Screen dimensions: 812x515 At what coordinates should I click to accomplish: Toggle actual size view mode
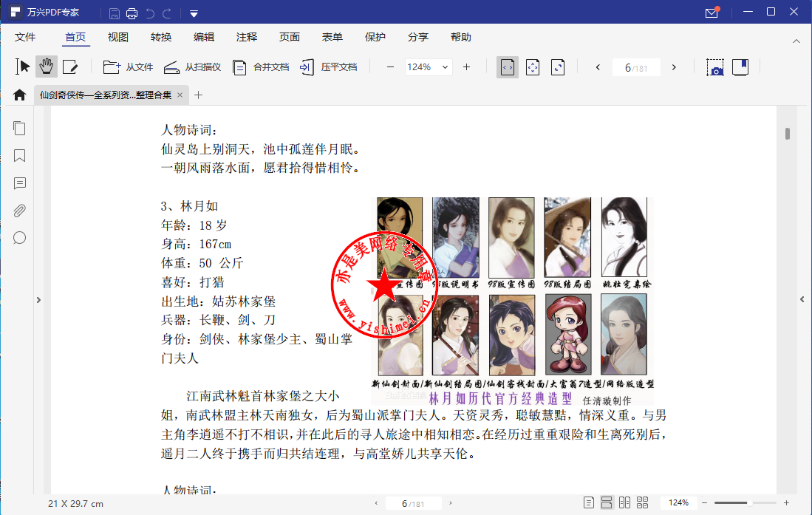tap(558, 67)
